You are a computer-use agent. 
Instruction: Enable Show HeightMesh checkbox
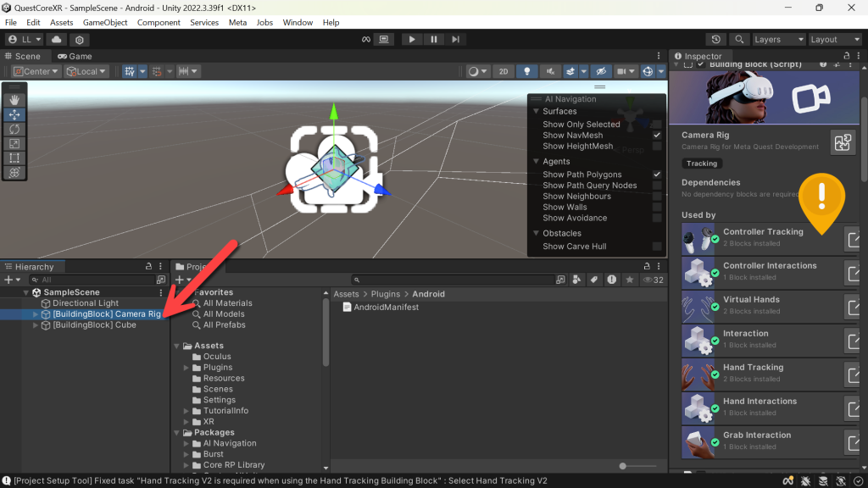pyautogui.click(x=657, y=146)
